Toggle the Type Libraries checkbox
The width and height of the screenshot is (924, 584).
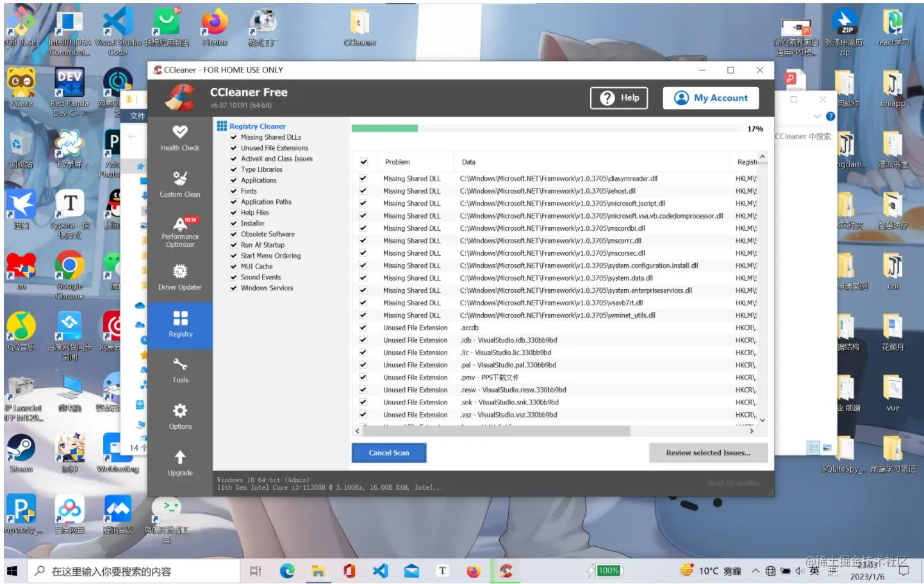[234, 170]
